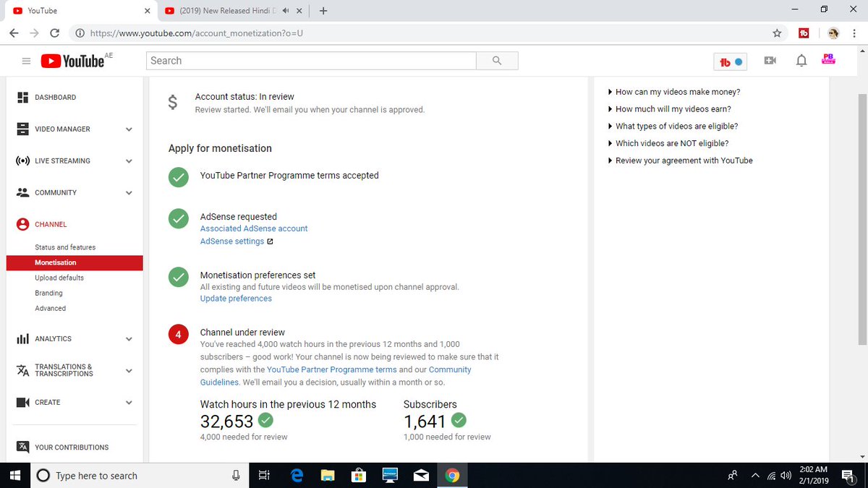Open File Explorer from taskbar
The width and height of the screenshot is (868, 488).
[328, 475]
